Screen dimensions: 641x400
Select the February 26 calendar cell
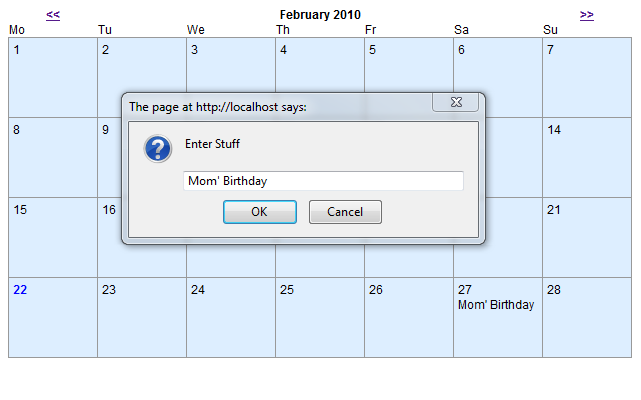point(409,317)
